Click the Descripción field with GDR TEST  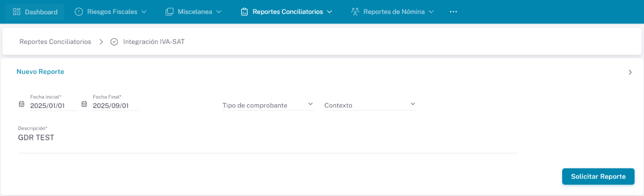tap(268, 138)
